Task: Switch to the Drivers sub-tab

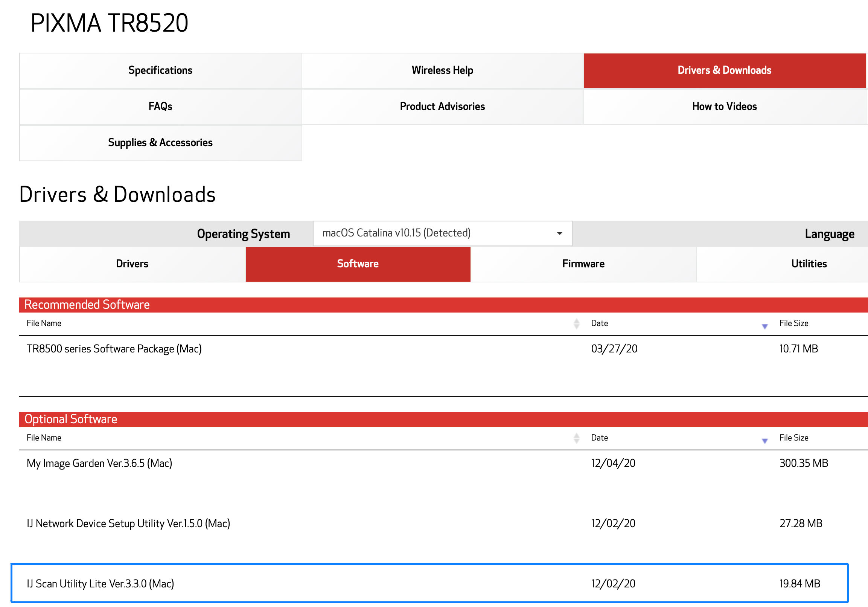Action: 132,264
